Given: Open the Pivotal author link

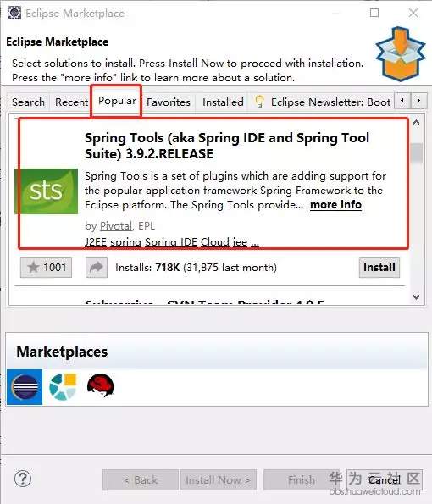Looking at the screenshot, I should pyautogui.click(x=116, y=226).
